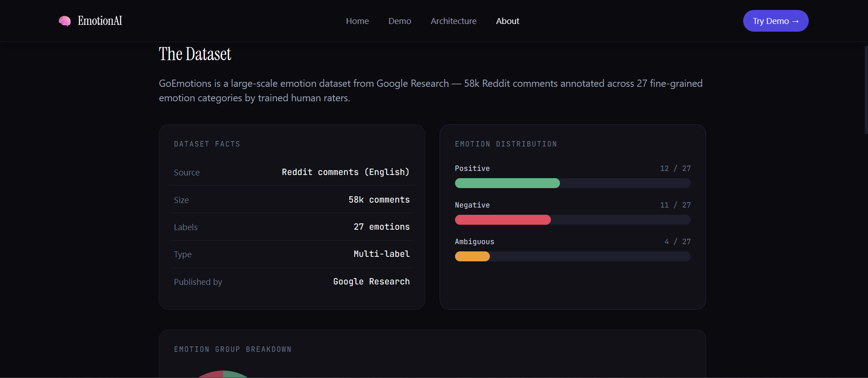Click the 'Ambiguous' distribution label
This screenshot has width=868, height=378.
coord(474,241)
